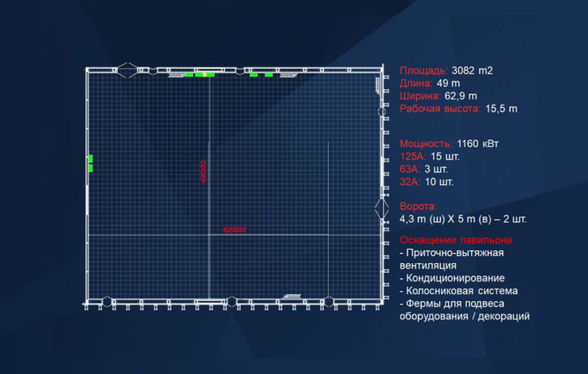This screenshot has height=374, width=588.
Task: Select the "Приточно-вытяжная вентиляция" list item
Action: [452, 259]
